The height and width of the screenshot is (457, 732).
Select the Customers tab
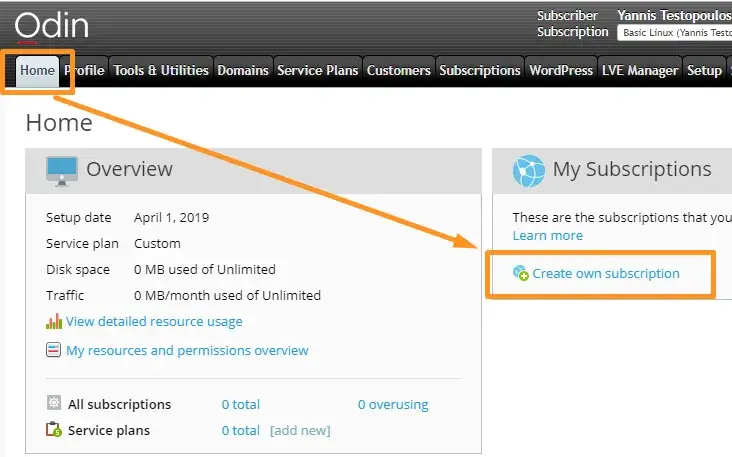399,71
